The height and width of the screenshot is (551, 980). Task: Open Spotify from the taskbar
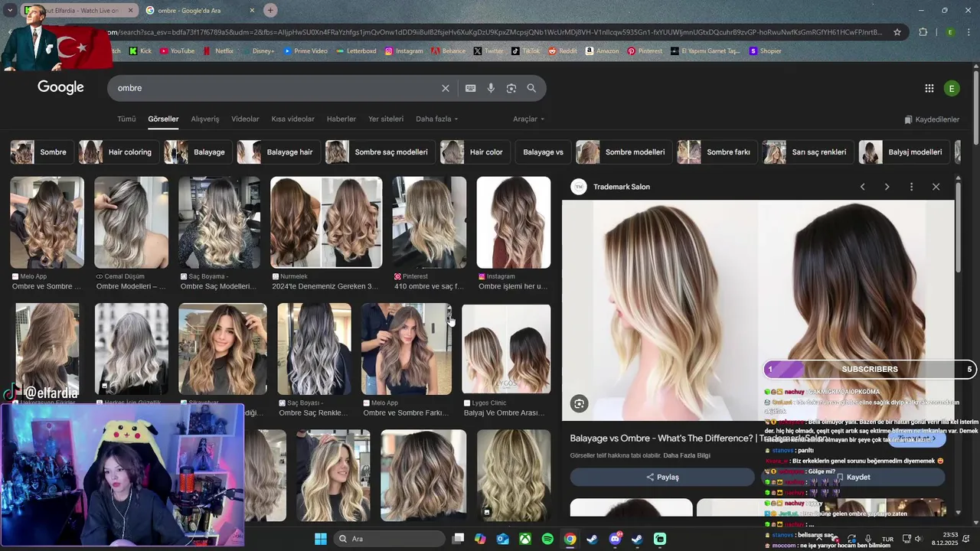pyautogui.click(x=547, y=539)
